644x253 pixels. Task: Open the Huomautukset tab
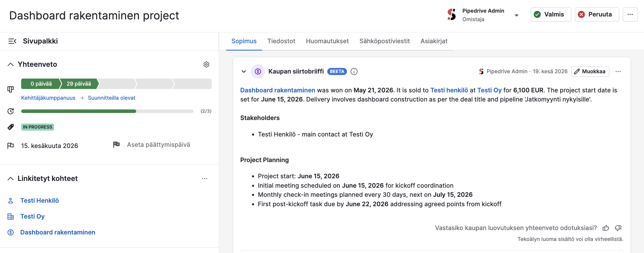[x=327, y=41]
